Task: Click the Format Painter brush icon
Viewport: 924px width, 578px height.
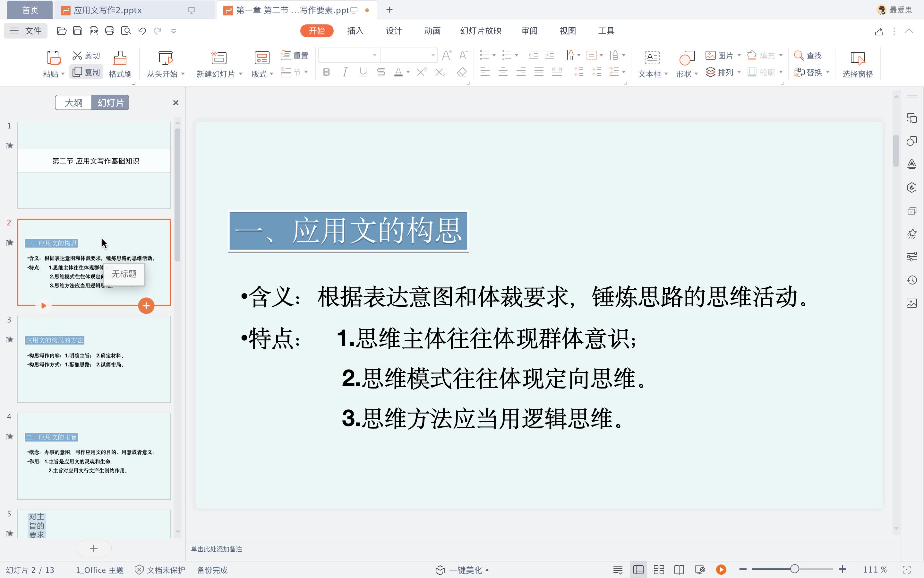Action: pos(120,58)
